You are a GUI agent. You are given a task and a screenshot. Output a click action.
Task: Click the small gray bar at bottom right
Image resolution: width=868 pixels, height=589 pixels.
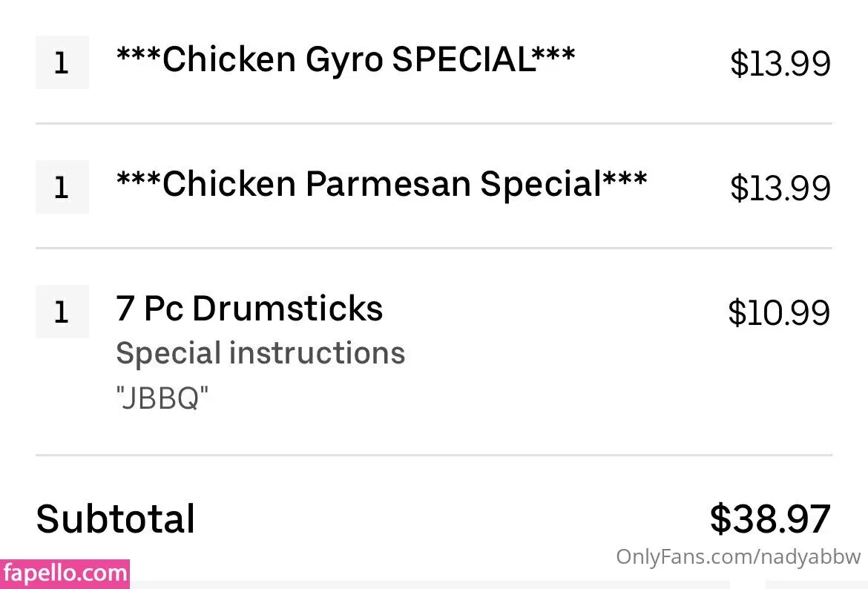[x=816, y=585]
